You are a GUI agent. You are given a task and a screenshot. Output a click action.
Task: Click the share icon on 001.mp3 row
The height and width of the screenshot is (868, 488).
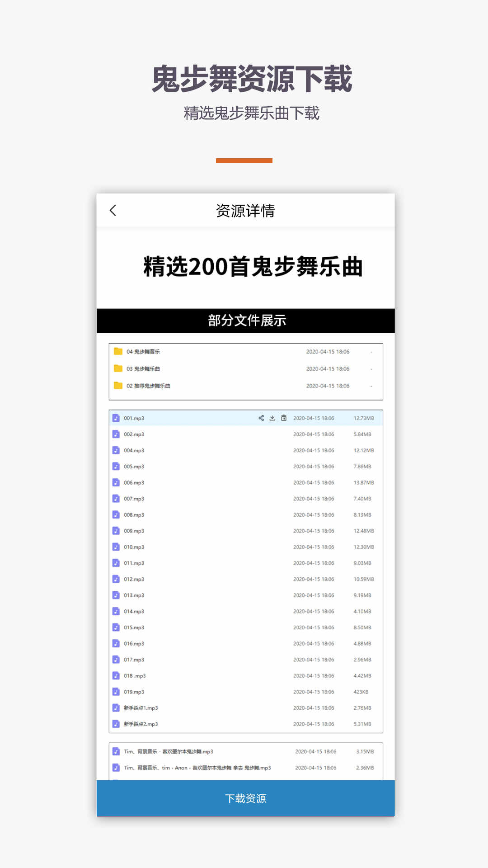pyautogui.click(x=261, y=418)
